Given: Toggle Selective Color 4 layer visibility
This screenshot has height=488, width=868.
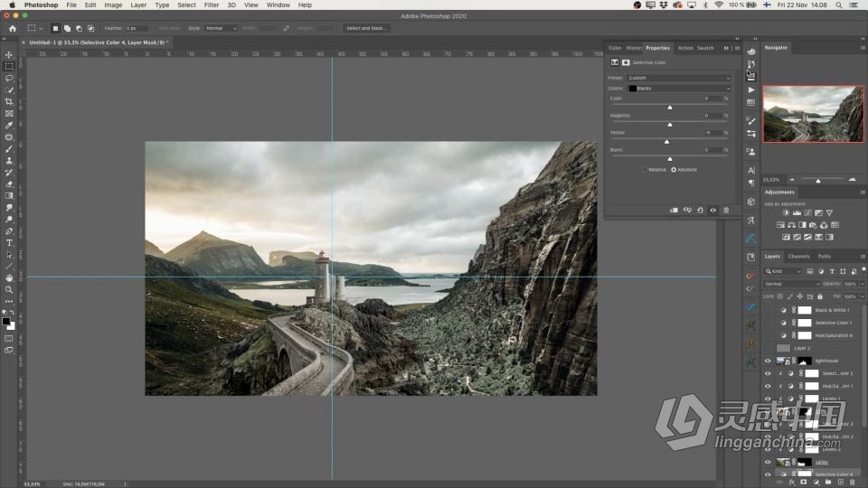Looking at the screenshot, I should [x=768, y=474].
